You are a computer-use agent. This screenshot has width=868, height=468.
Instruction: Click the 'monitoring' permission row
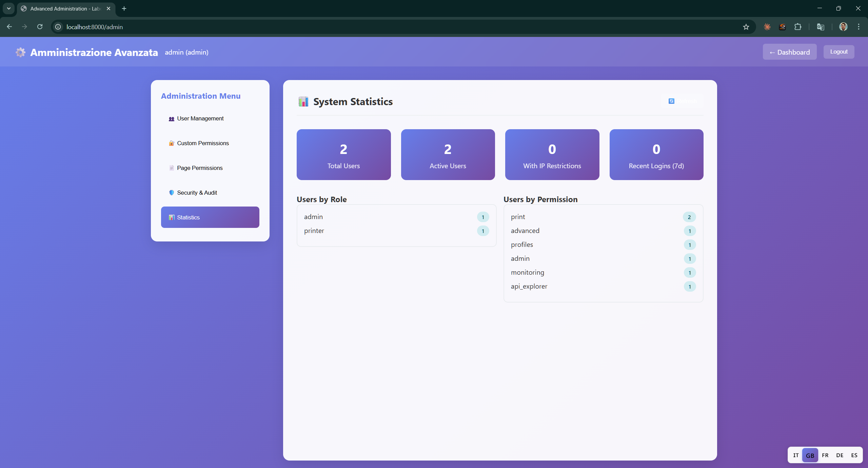pos(603,273)
